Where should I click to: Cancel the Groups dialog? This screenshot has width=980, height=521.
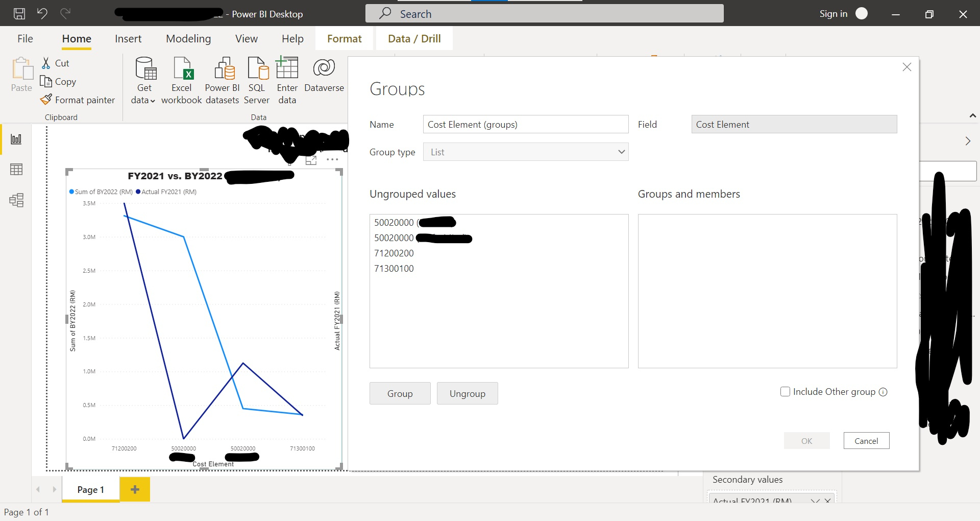click(866, 440)
